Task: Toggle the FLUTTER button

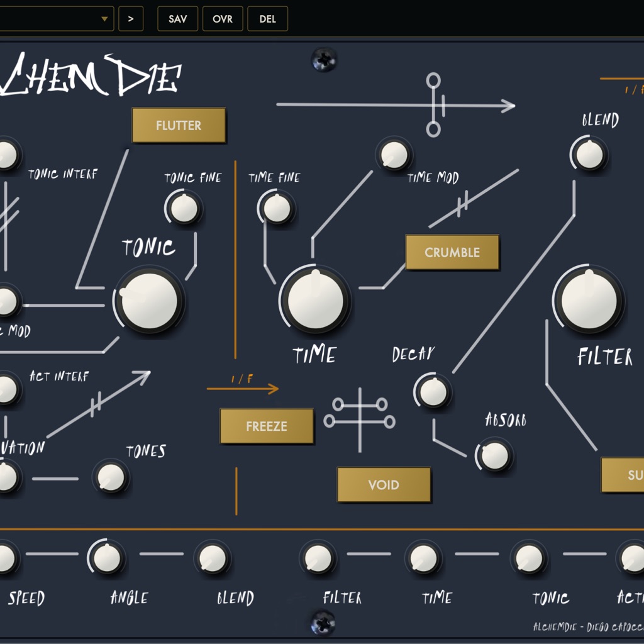Action: (x=179, y=125)
